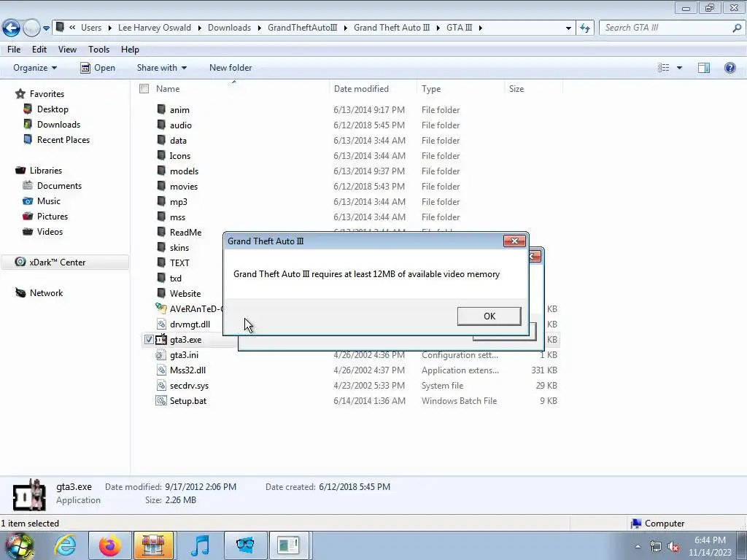
Task: Select Favorites in the navigation pane
Action: pyautogui.click(x=47, y=94)
